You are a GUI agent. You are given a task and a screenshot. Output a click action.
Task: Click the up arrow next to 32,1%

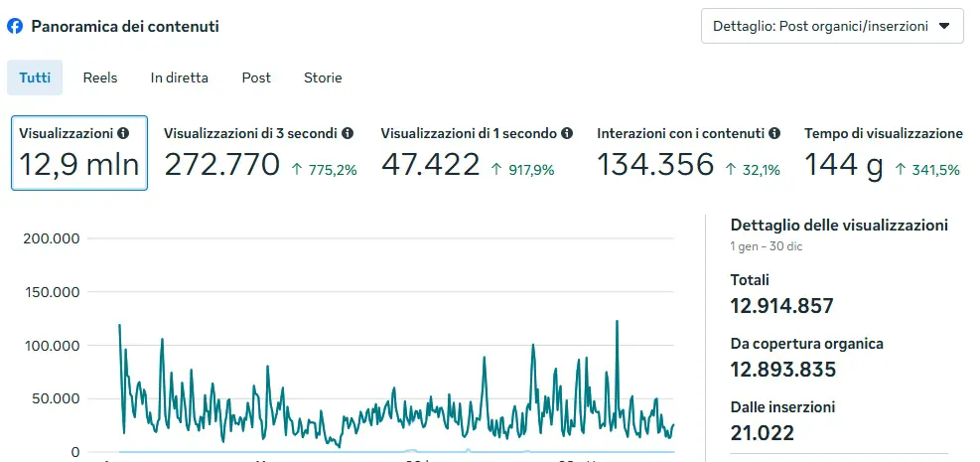coord(731,170)
